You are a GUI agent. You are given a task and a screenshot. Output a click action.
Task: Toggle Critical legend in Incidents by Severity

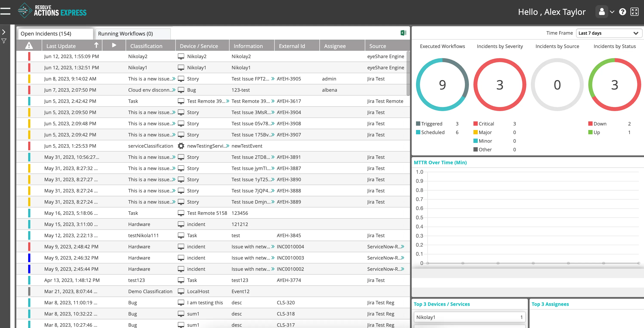click(486, 124)
